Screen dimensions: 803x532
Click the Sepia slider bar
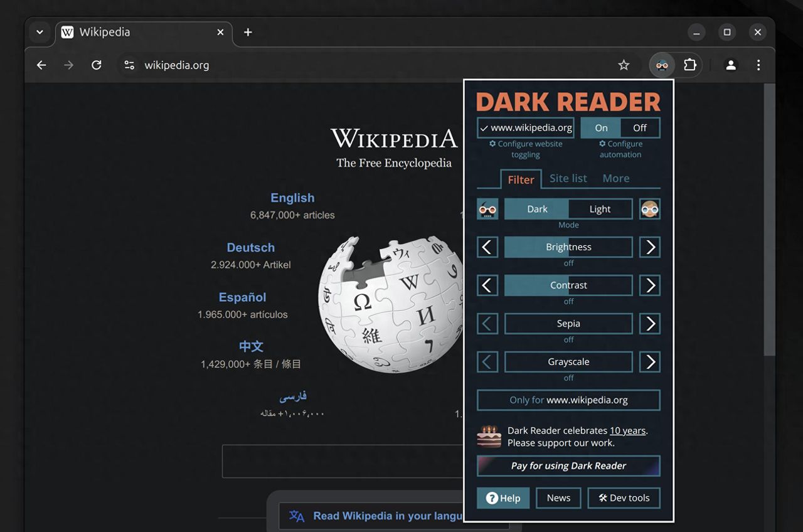pos(568,324)
